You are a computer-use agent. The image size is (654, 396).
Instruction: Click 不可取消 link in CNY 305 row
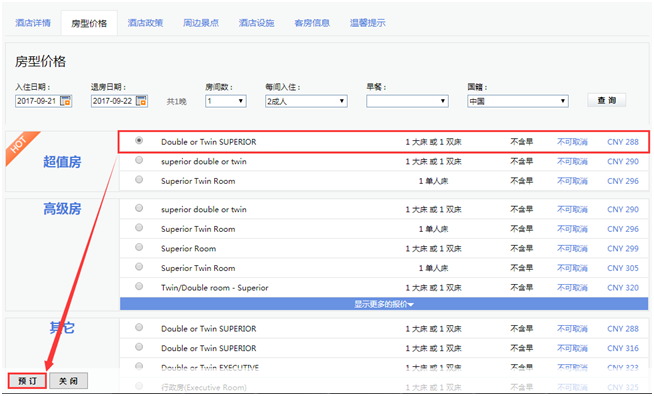coord(572,268)
